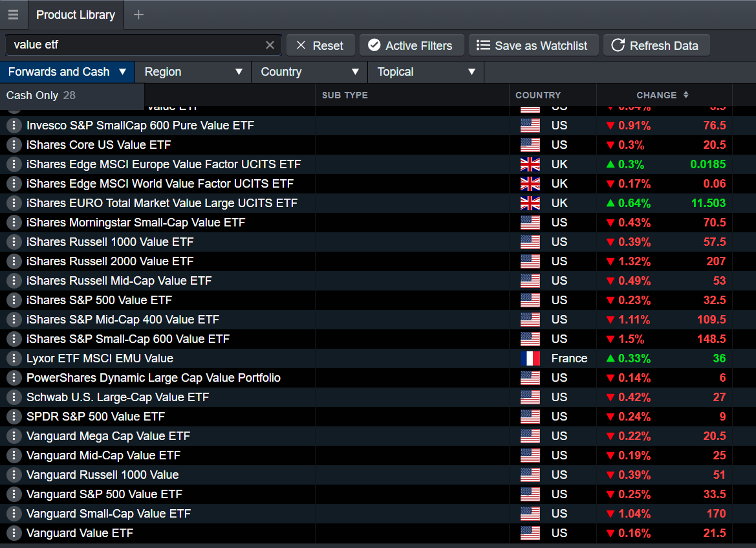
Task: Open row options for Vanguard Russell 1000 Value
Action: point(14,475)
